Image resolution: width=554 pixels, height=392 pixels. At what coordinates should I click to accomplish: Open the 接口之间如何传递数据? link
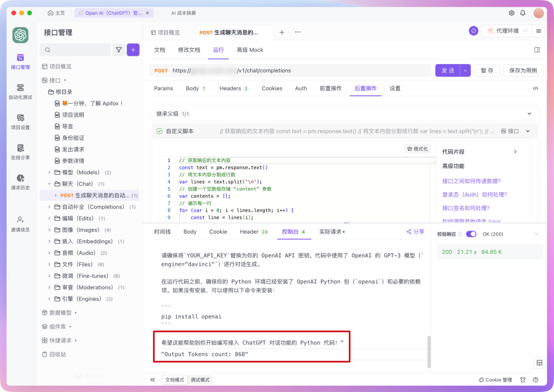(471, 181)
